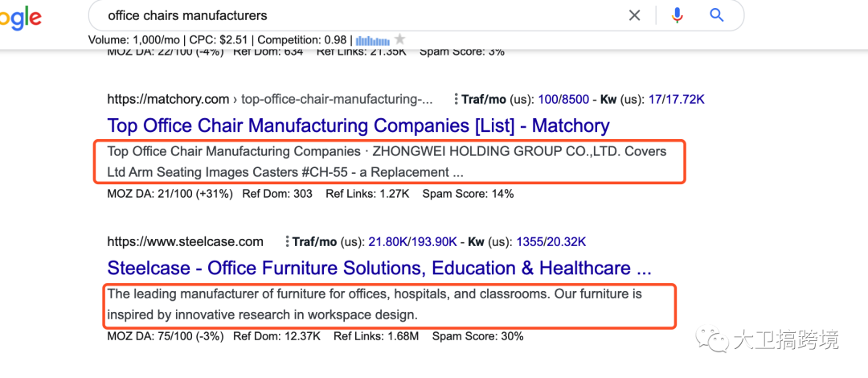This screenshot has width=868, height=378.
Task: Click the Steelcase snippet about leading manufacturer
Action: (x=375, y=304)
